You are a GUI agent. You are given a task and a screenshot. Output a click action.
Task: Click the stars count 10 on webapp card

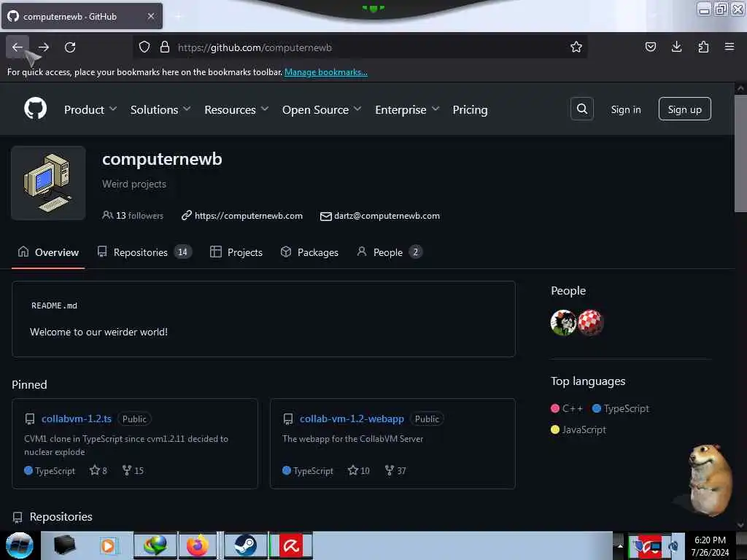coord(365,470)
